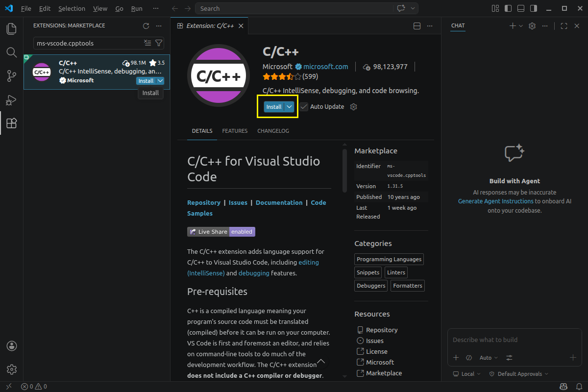Start a new chat with plus icon
Viewport: 588px width, 392px height.
513,26
